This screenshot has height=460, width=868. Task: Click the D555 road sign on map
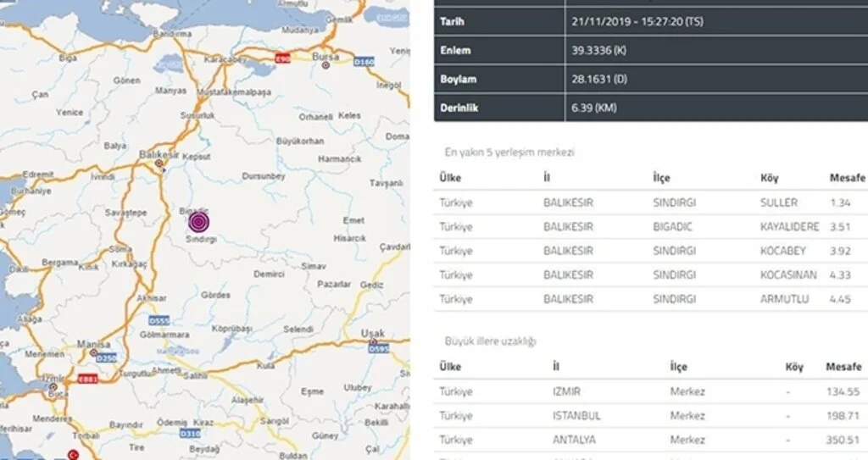[159, 320]
